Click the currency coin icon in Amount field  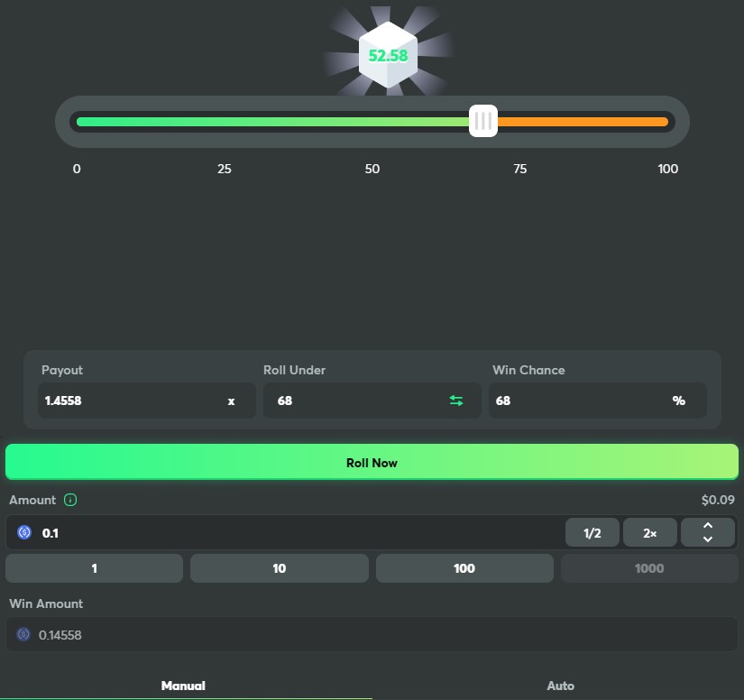(24, 532)
